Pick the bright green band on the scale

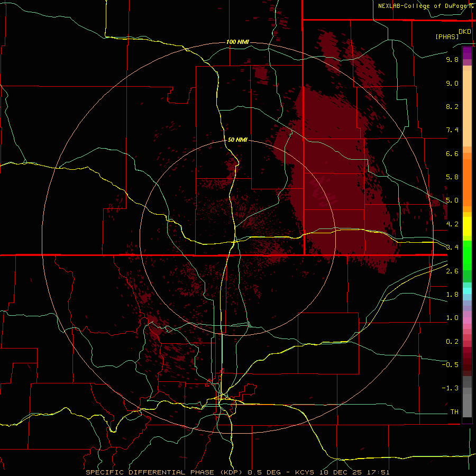(467, 255)
